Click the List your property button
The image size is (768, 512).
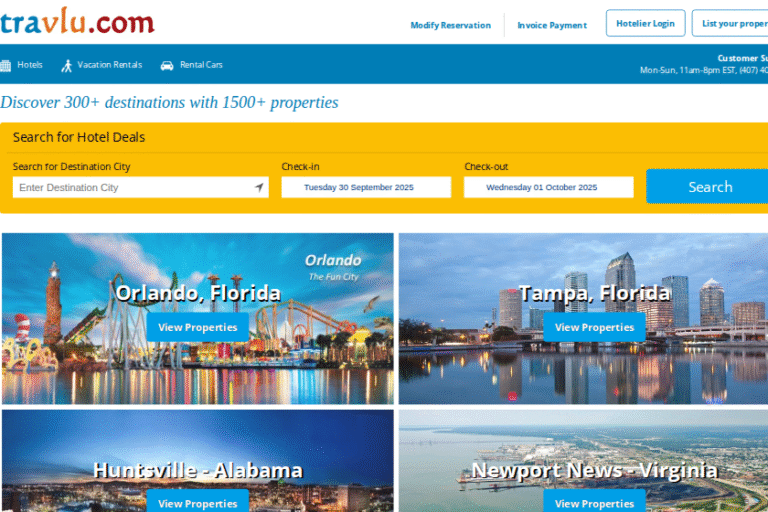tap(732, 24)
